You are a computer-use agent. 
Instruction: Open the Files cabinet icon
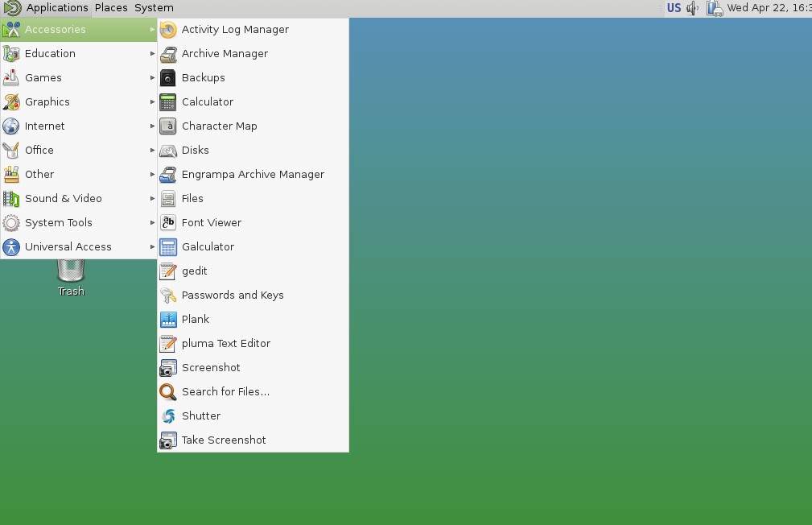(x=167, y=199)
